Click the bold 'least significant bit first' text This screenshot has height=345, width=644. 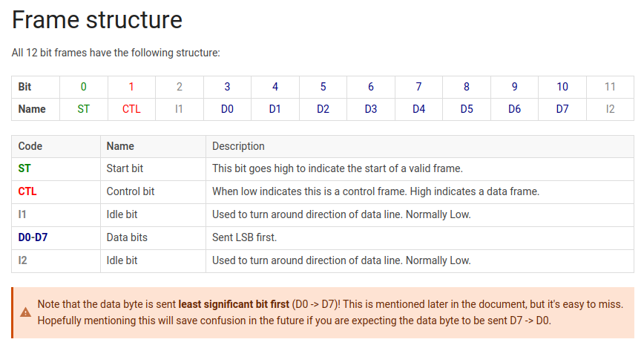(234, 304)
